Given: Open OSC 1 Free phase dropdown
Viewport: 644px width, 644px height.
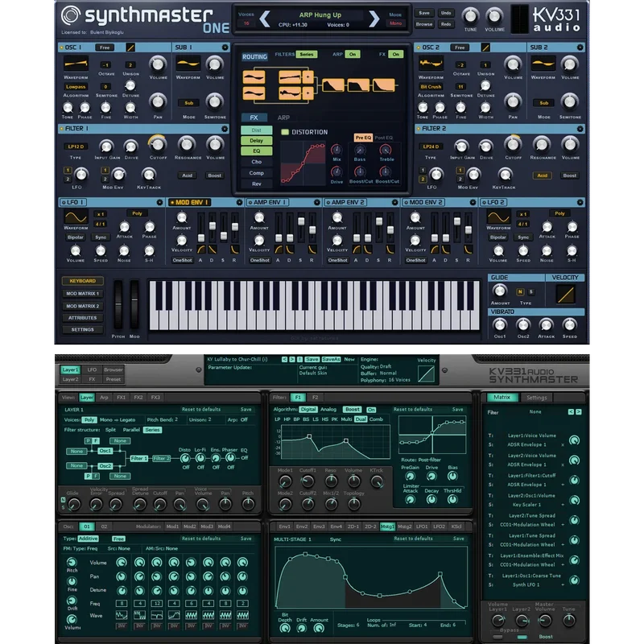Looking at the screenshot, I should [105, 47].
